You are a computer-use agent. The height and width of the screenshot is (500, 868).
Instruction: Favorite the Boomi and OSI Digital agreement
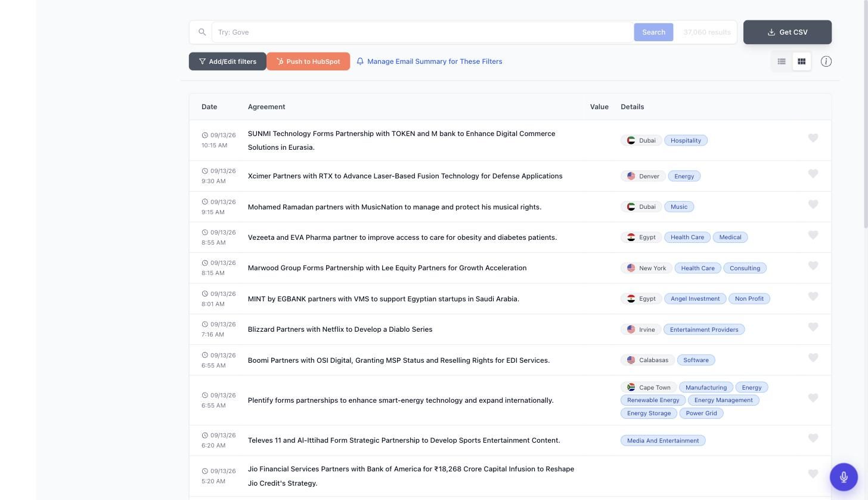(x=813, y=358)
